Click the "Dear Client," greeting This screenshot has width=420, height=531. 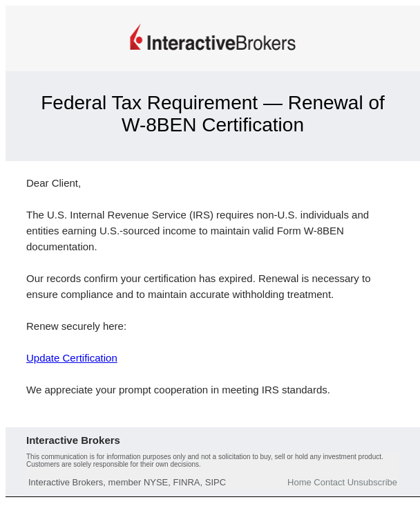53,183
